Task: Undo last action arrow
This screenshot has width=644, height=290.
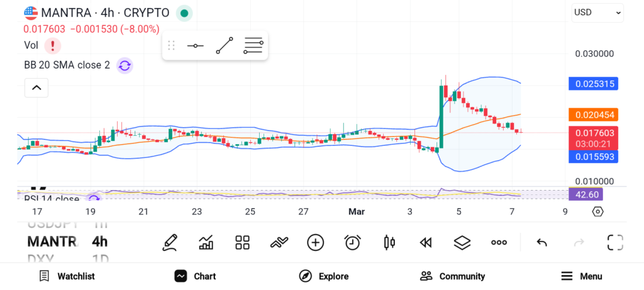Action: [541, 243]
